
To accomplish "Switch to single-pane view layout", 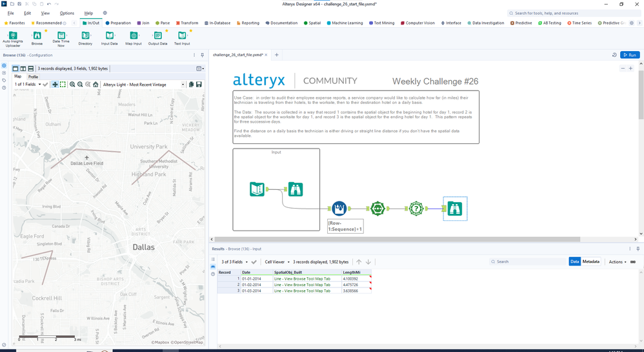I will point(15,68).
